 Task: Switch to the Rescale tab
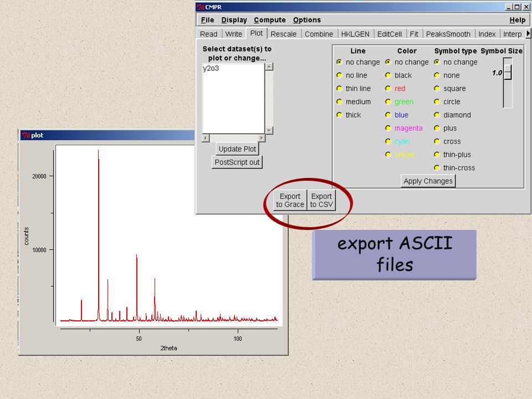pos(284,34)
